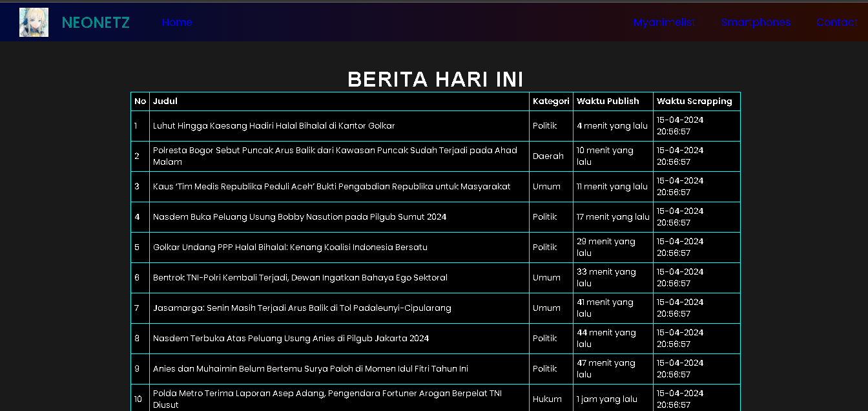Viewport: 868px width, 411px height.
Task: Select the Nasdem Bobby Nasution Pilgub Sumut headline
Action: point(300,217)
